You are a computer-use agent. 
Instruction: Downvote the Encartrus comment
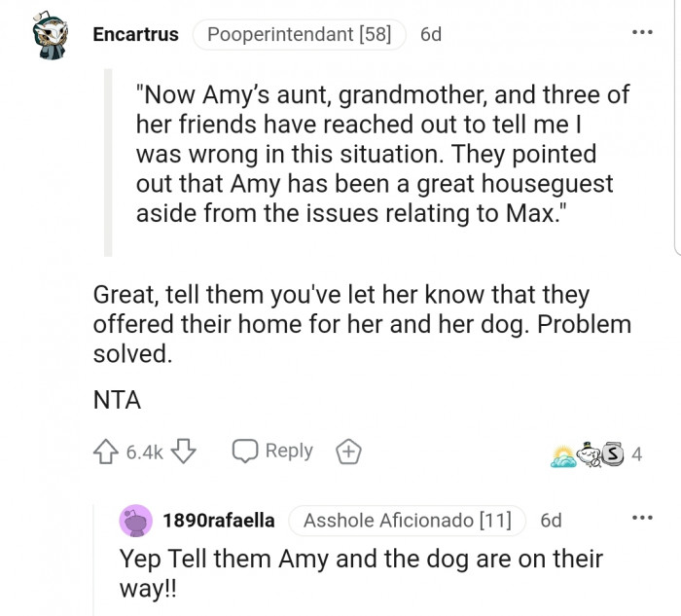point(184,452)
